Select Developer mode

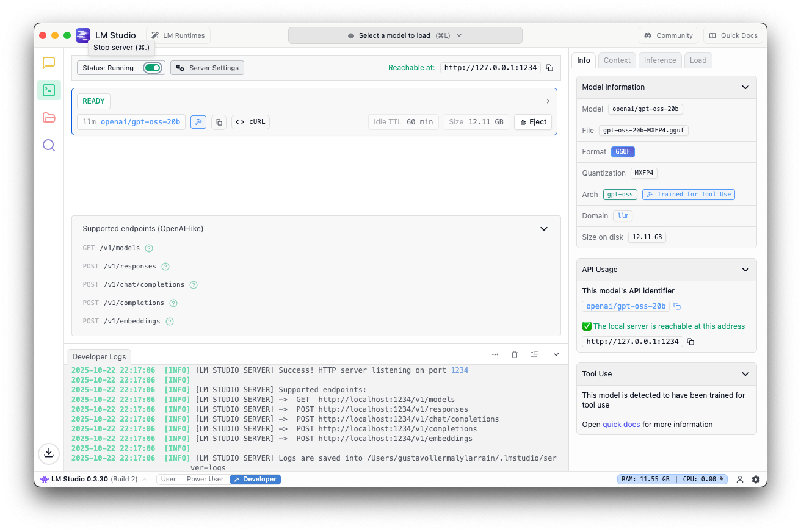pos(255,480)
